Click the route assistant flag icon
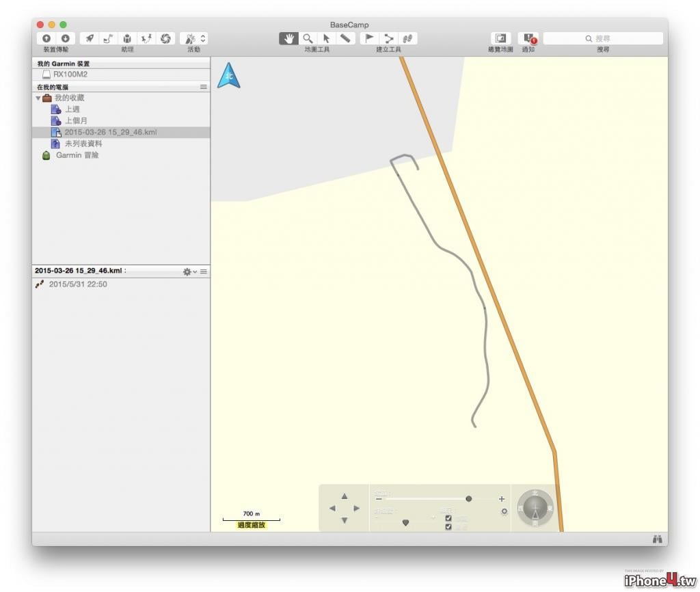Image resolution: width=700 pixels, height=592 pixels. pos(108,38)
